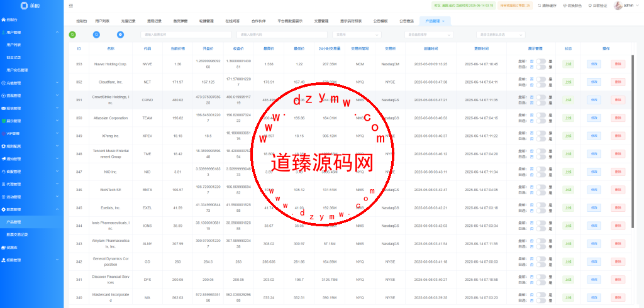The image size is (644, 308).
Task: Click 上线 status button for Exelixis, Inc.
Action: [x=568, y=208]
